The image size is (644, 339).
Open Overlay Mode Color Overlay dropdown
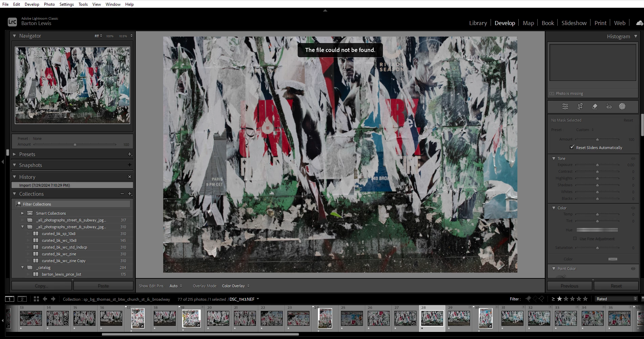[236, 286]
